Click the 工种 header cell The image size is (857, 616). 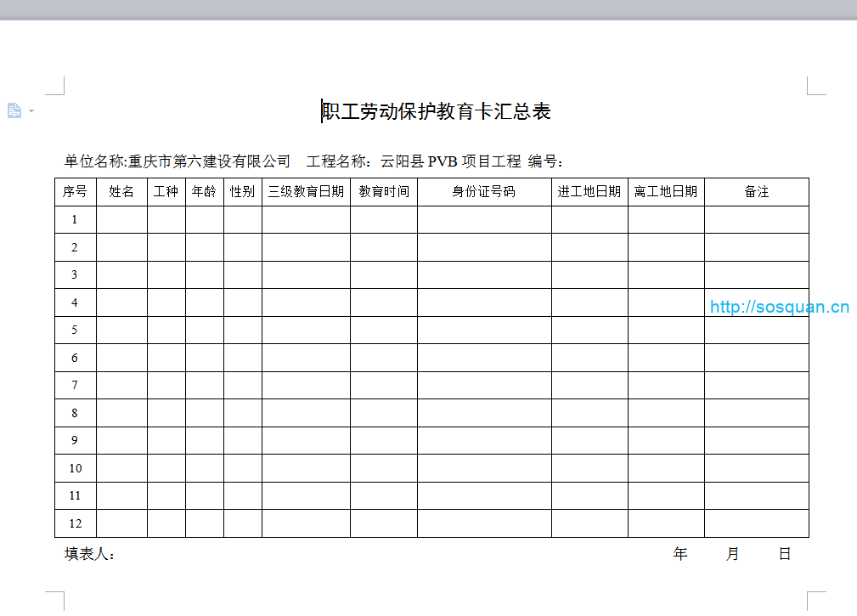[166, 192]
